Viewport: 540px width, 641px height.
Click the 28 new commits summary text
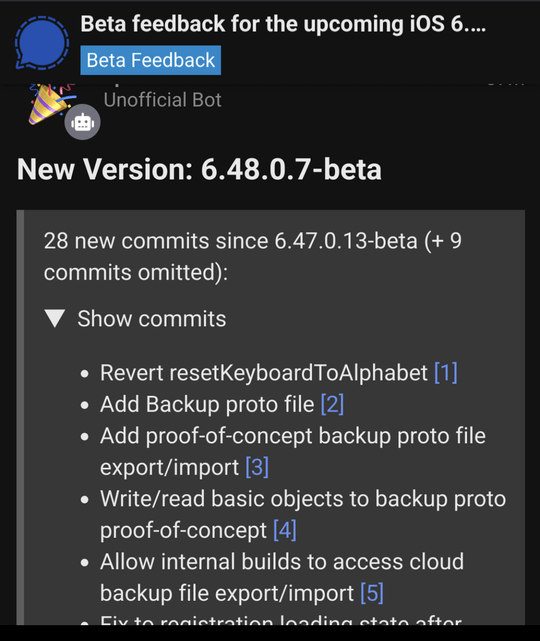pos(253,256)
